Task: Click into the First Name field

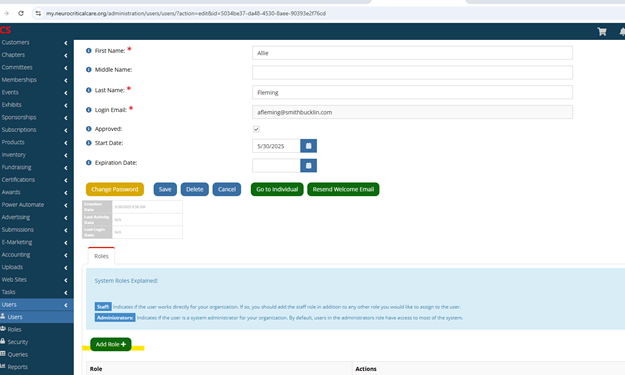Action: (413, 53)
